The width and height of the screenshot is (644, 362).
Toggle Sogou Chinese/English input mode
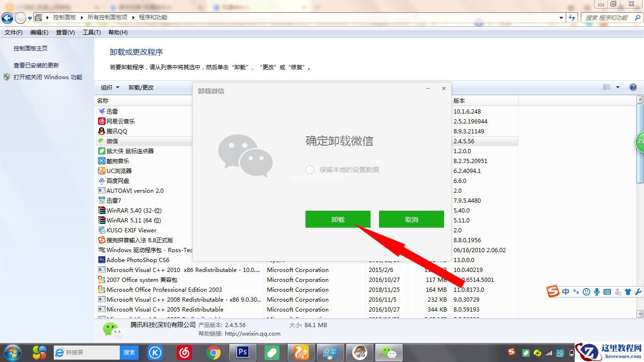(x=566, y=291)
